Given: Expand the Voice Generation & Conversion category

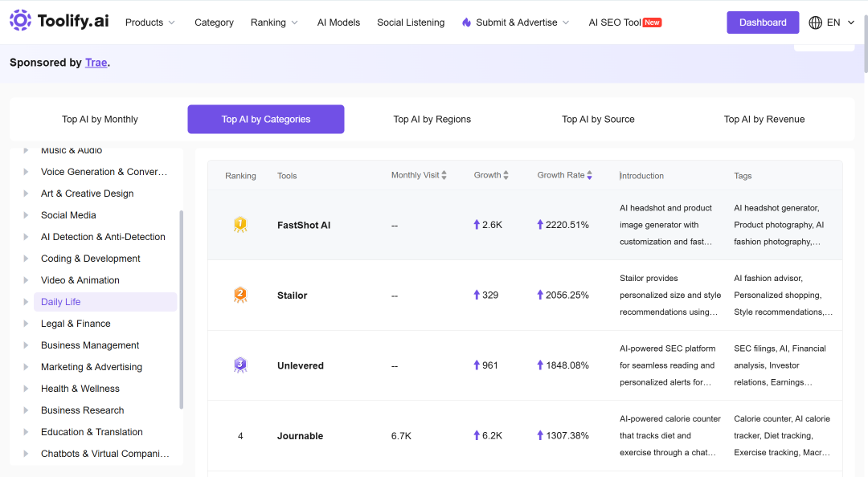Looking at the screenshot, I should pyautogui.click(x=26, y=172).
